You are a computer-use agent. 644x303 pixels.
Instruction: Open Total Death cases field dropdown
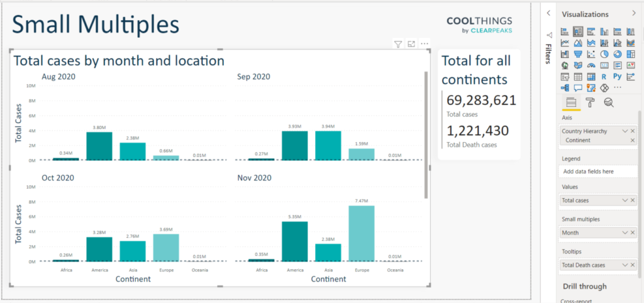[625, 265]
